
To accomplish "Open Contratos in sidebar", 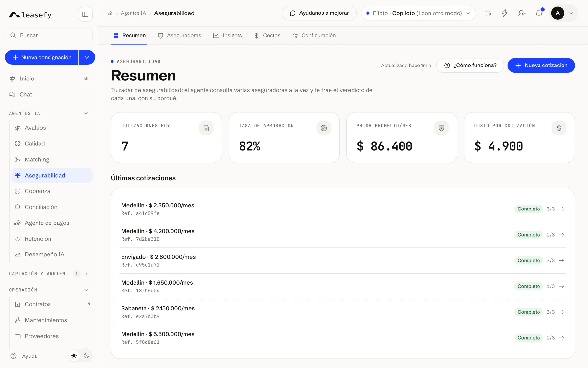I will (x=52, y=304).
